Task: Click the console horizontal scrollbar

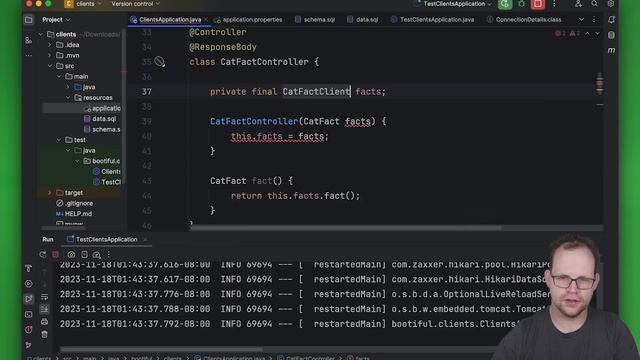Action: click(161, 349)
